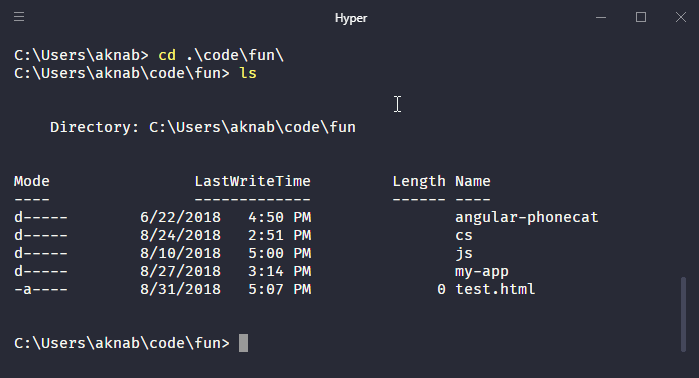Click the date '6/22/2018'
Viewport: 699px width, 378px height.
click(181, 217)
